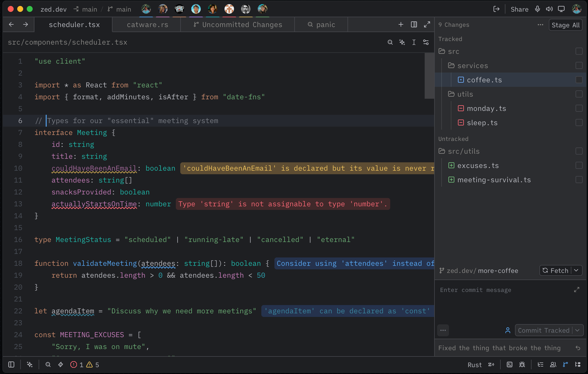
Task: Toggle the speaker audio icon
Action: [549, 9]
